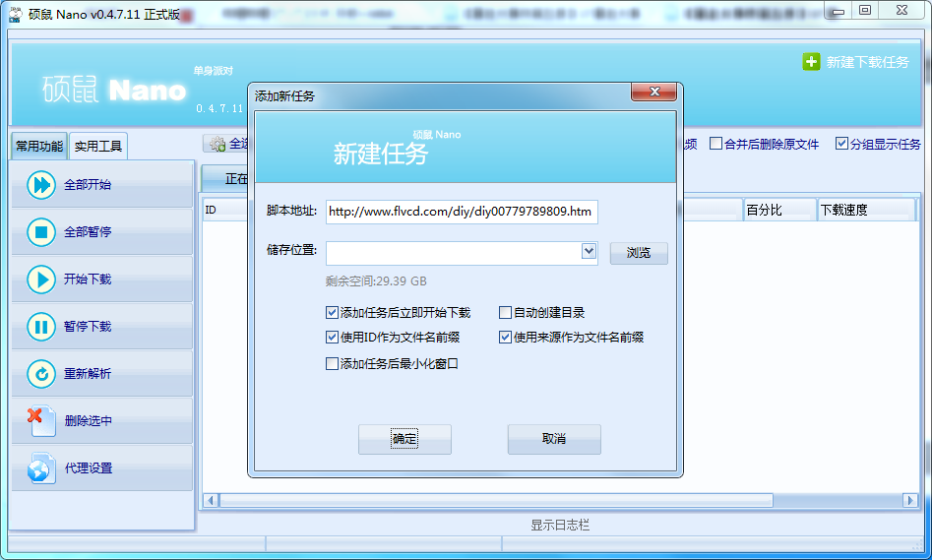Maximize the 硕鼠 Nano main window
Viewport: 932px width, 560px height.
tap(865, 10)
